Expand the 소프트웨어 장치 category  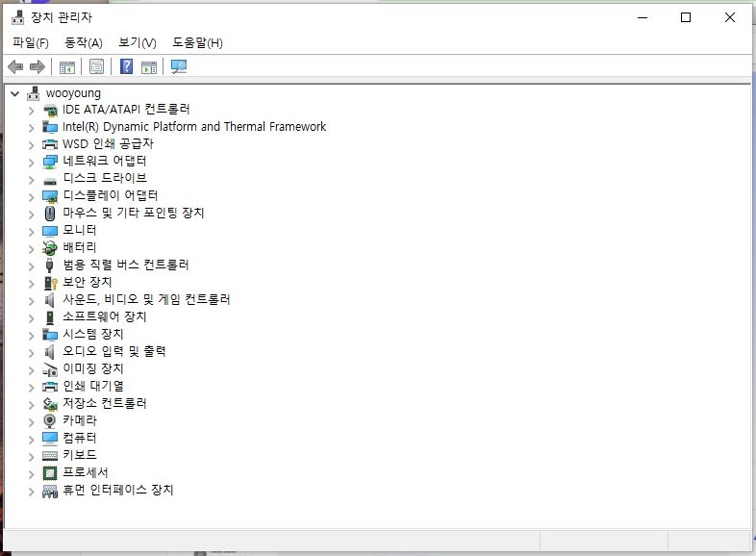[32, 318]
